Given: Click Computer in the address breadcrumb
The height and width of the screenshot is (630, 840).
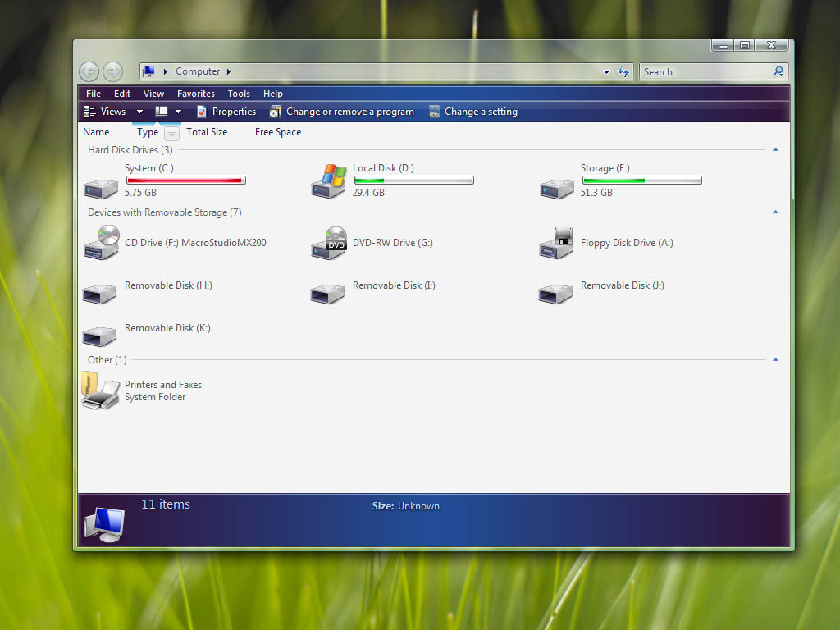Looking at the screenshot, I should coord(198,71).
